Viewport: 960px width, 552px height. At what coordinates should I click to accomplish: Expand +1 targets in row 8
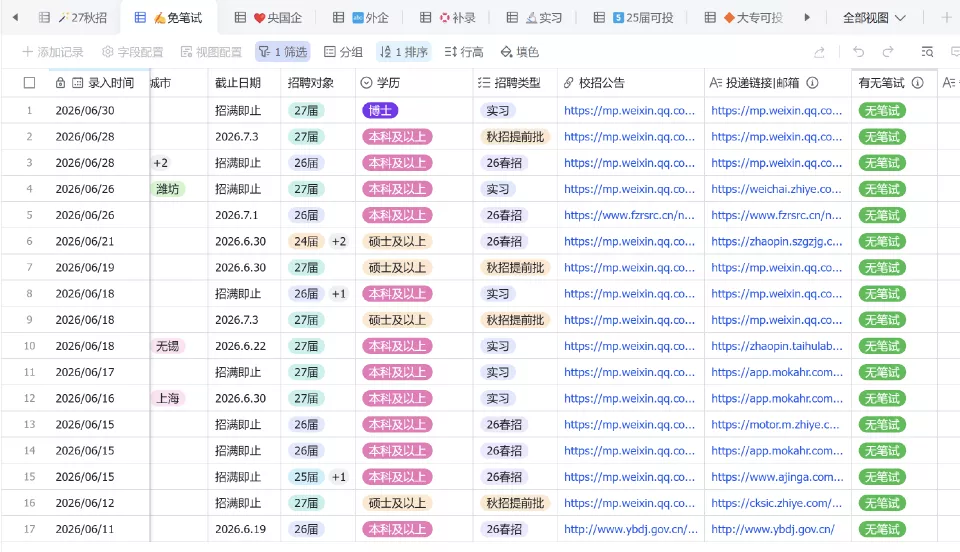[x=339, y=294]
